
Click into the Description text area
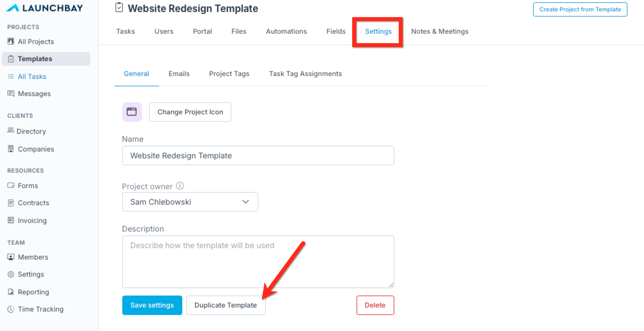coord(258,262)
